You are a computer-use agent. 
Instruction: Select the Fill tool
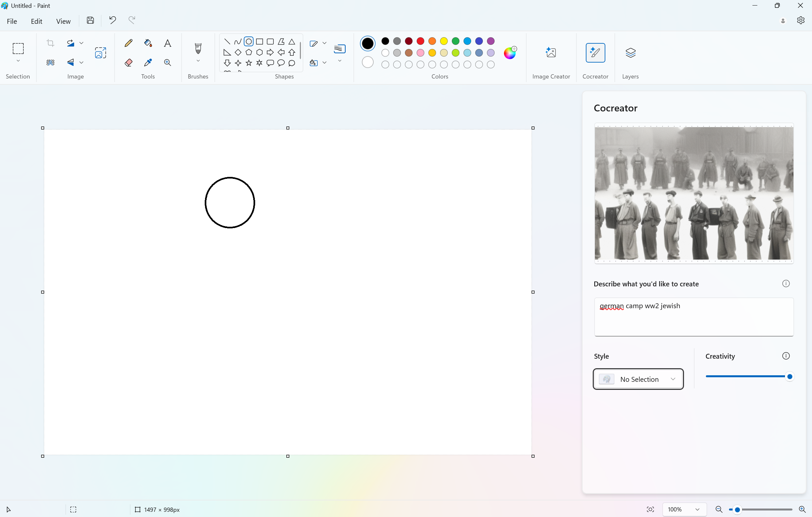148,43
